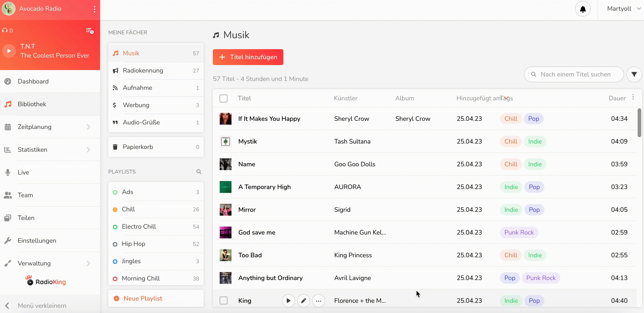The image size is (644, 313).
Task: Select the Hip Hop playlist circle
Action: click(115, 244)
